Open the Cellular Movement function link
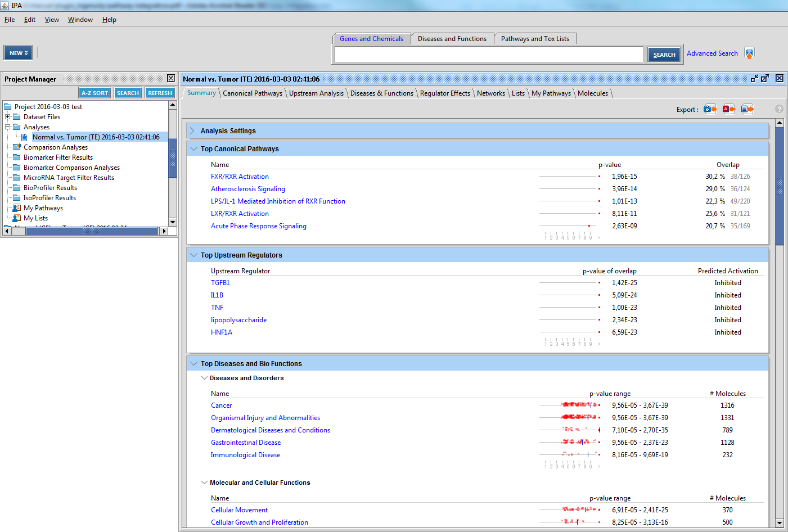Viewport: 788px width, 532px height. [240, 510]
